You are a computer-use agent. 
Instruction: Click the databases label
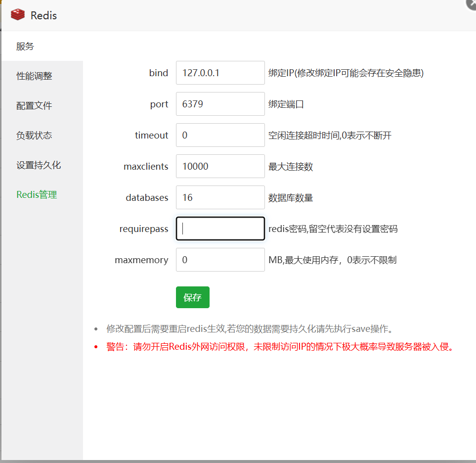click(147, 198)
